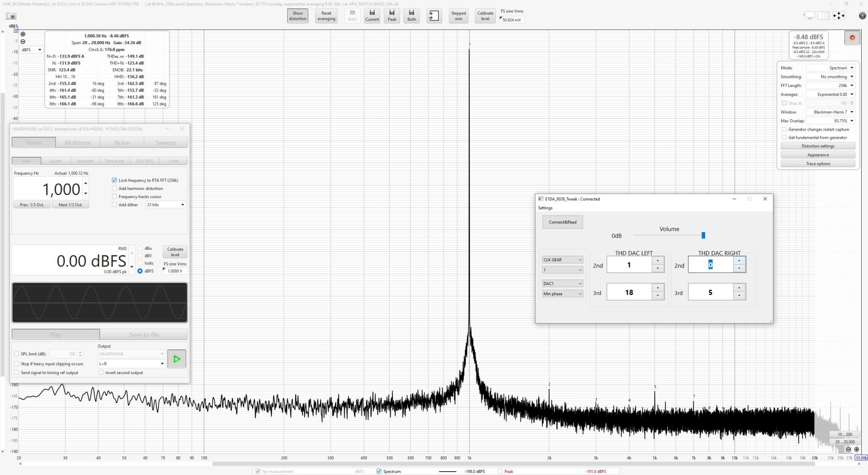Save Peak trace icon
This screenshot has width=868, height=475.
(x=392, y=16)
